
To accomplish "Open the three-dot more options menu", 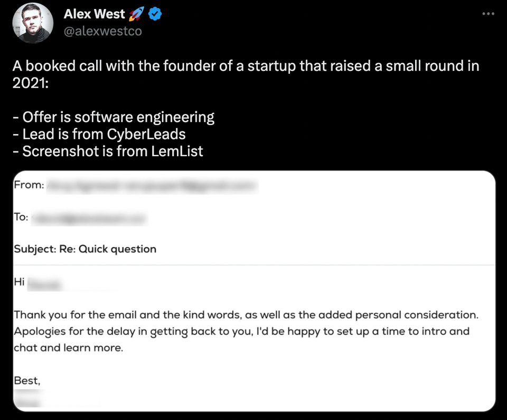I will click(x=489, y=14).
